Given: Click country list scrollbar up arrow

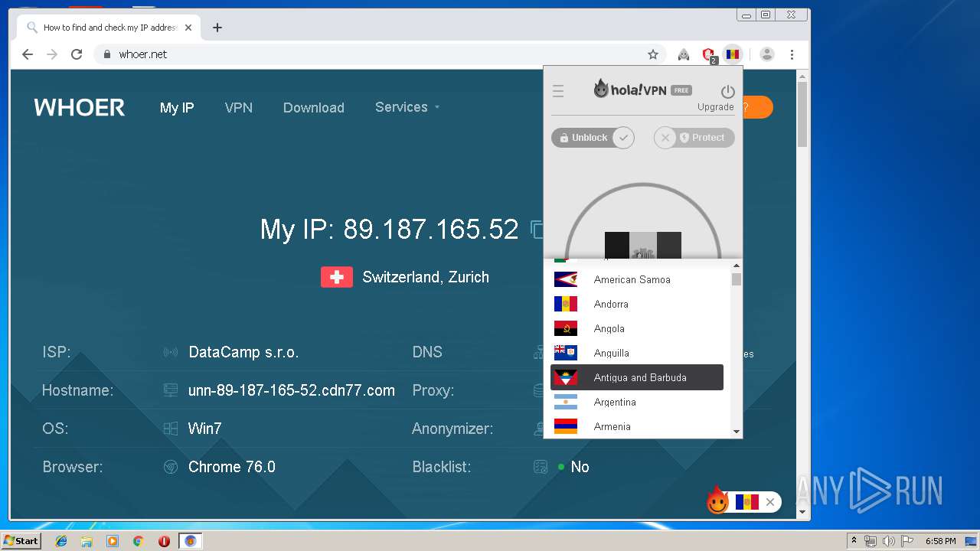Looking at the screenshot, I should pyautogui.click(x=737, y=266).
